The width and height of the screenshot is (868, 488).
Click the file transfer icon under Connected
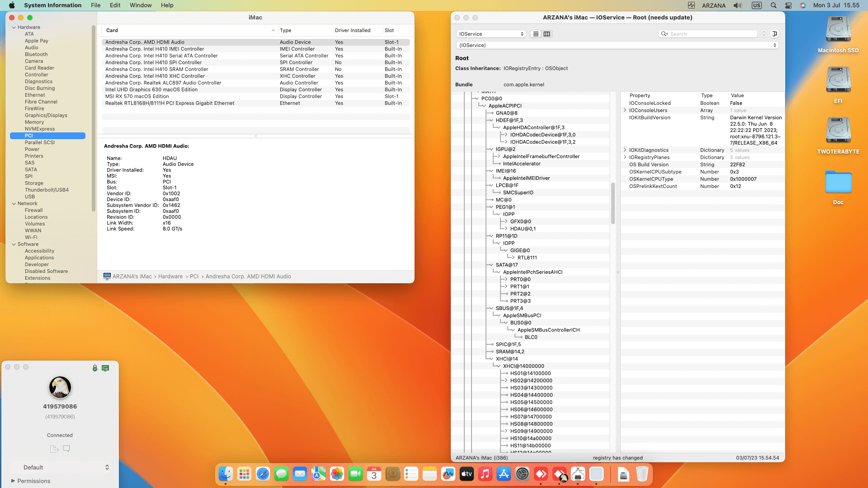click(54, 449)
